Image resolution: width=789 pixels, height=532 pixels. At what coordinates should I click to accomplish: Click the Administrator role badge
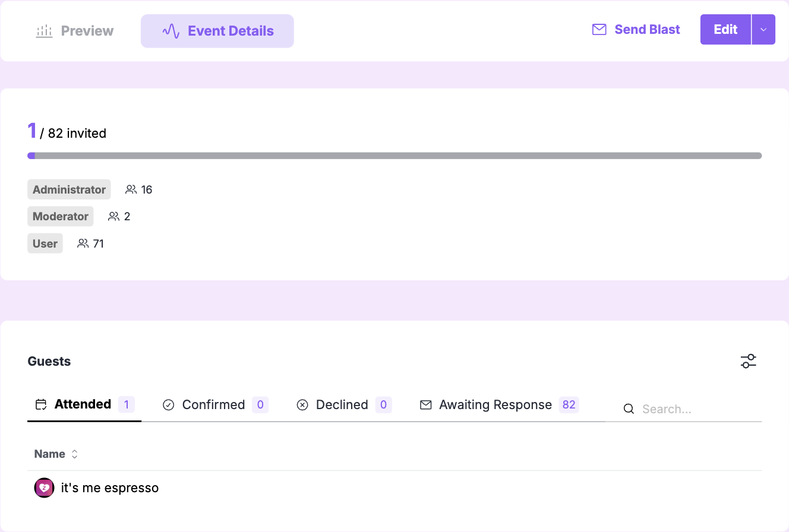[69, 189]
